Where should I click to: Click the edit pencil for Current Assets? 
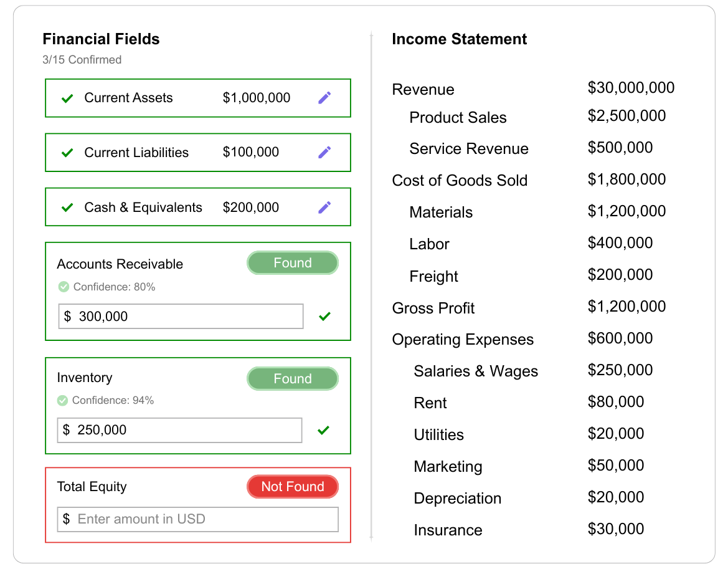coord(324,98)
